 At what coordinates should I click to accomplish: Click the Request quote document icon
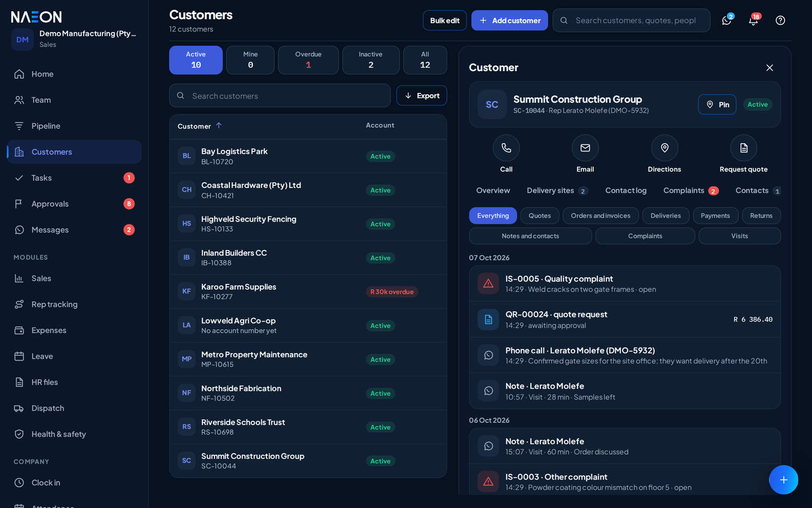[743, 148]
